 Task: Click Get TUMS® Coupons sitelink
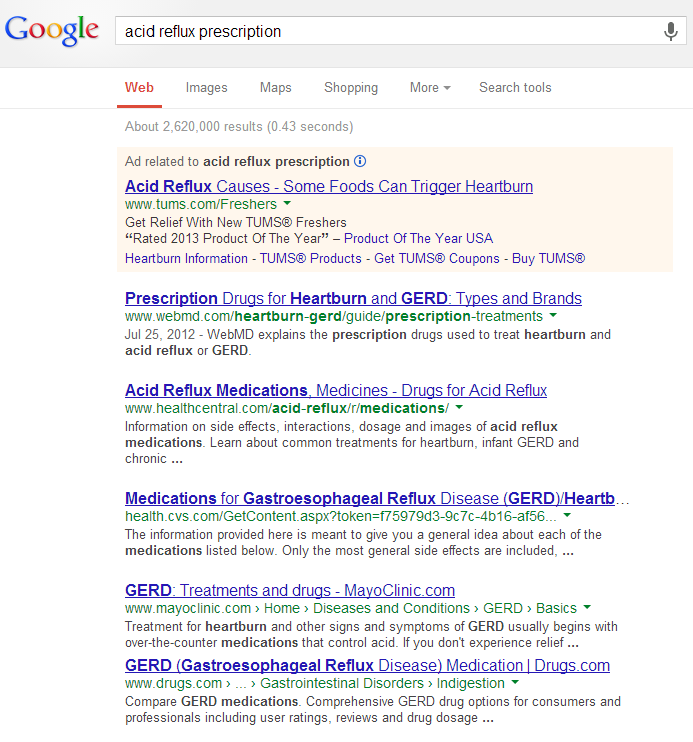pyautogui.click(x=436, y=259)
